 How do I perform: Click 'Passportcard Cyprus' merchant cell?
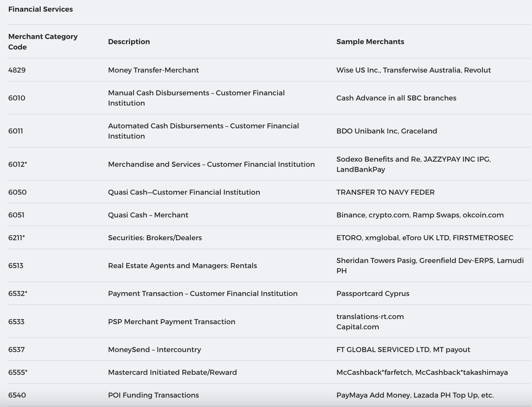coord(373,293)
